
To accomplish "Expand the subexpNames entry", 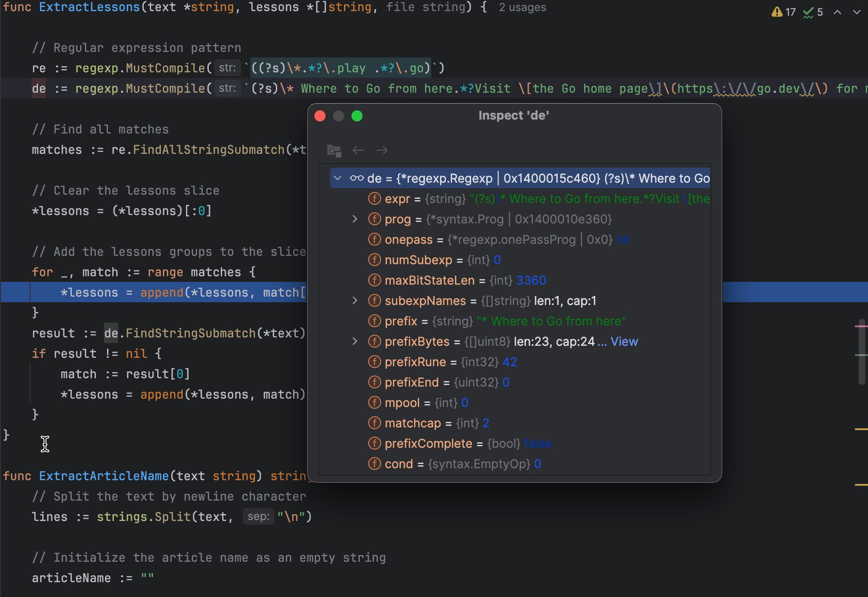I will pos(355,300).
